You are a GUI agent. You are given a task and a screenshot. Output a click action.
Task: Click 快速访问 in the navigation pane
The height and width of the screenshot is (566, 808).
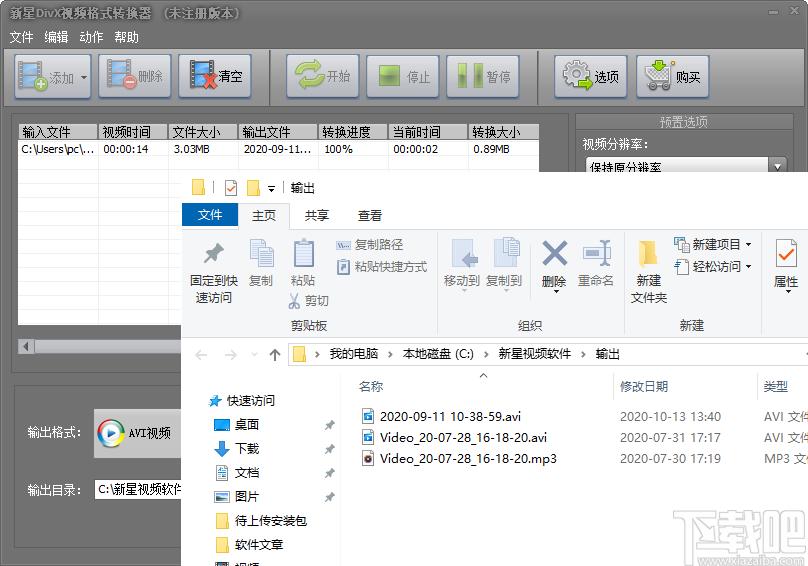(242, 401)
